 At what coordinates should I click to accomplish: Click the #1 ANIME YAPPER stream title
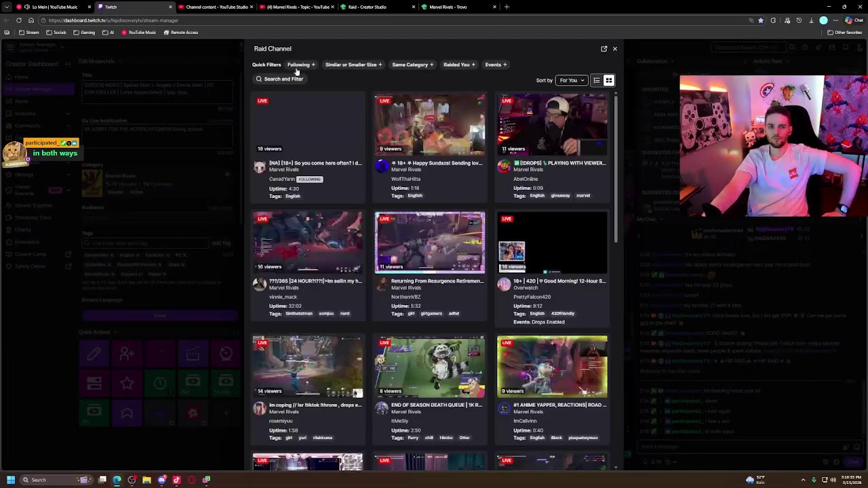pos(559,405)
